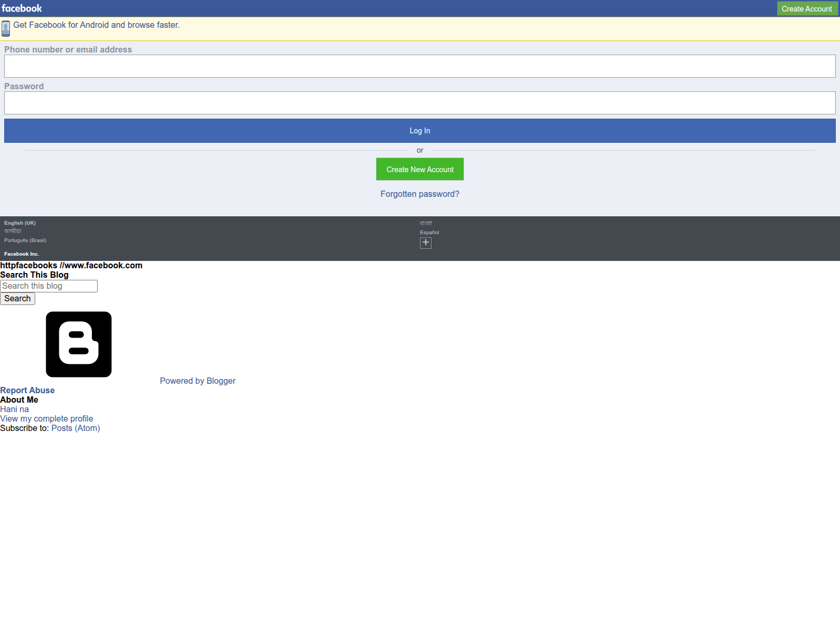
Task: Open the Powered by Blogger link
Action: click(197, 381)
